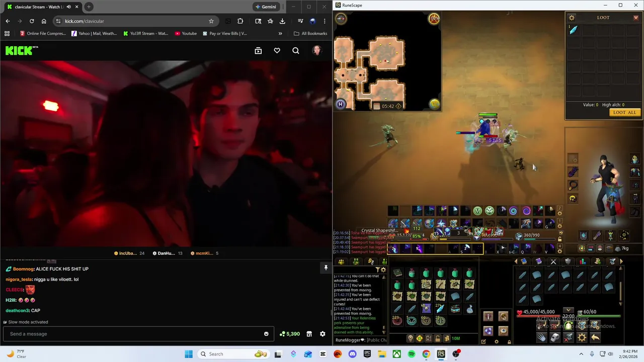Mute the clavicular Stream tab audio

[x=68, y=7]
